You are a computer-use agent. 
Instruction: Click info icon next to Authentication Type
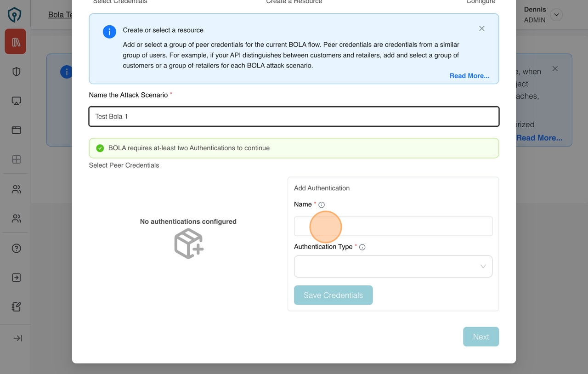[362, 247]
